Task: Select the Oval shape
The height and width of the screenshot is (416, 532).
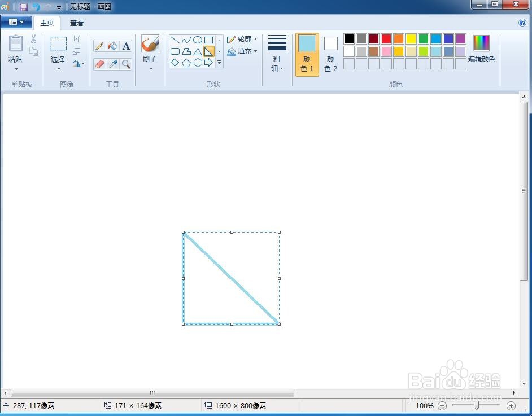Action: tap(198, 40)
